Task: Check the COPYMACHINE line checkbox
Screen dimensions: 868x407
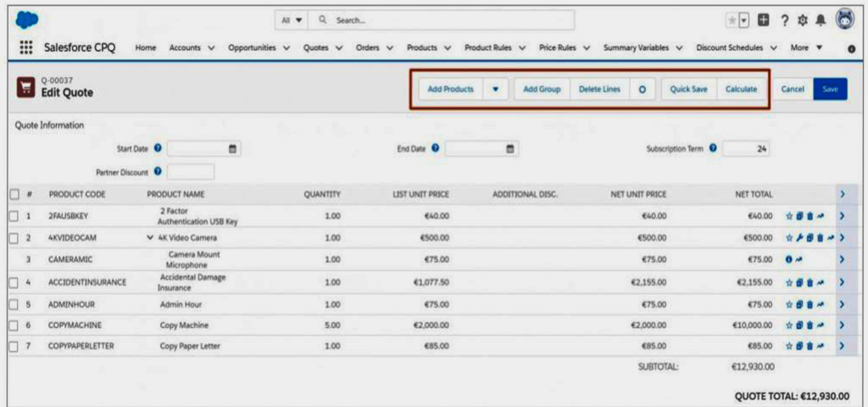Action: point(15,326)
